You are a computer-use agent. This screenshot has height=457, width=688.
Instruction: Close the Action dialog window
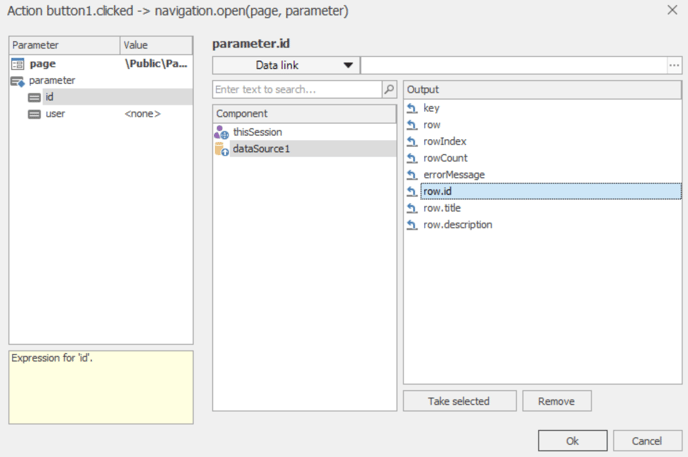click(x=672, y=10)
